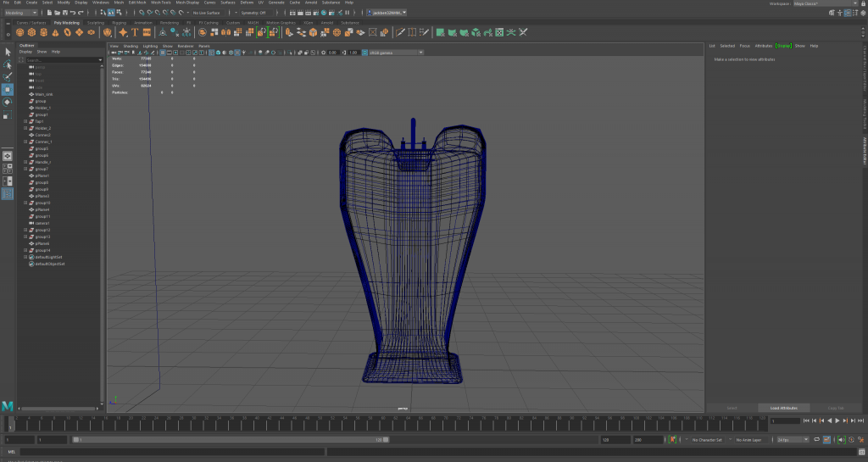
Task: Select Main_sink in the Outliner
Action: point(44,94)
